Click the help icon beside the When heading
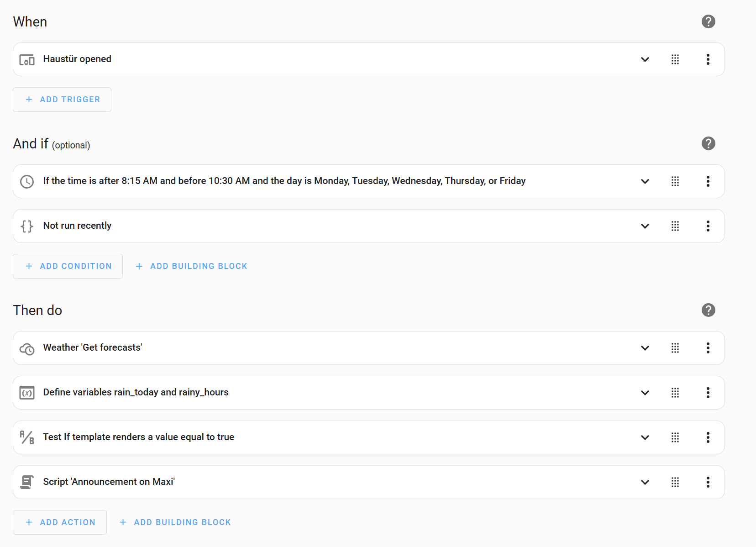 (708, 21)
